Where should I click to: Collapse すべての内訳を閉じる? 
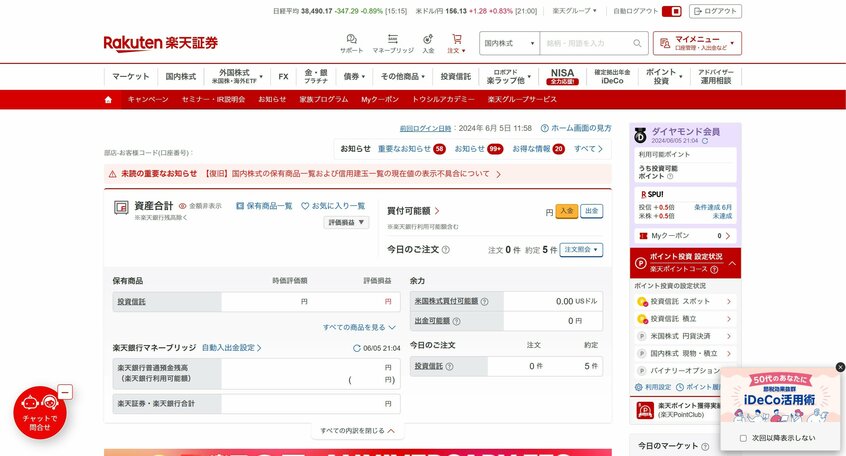point(357,431)
